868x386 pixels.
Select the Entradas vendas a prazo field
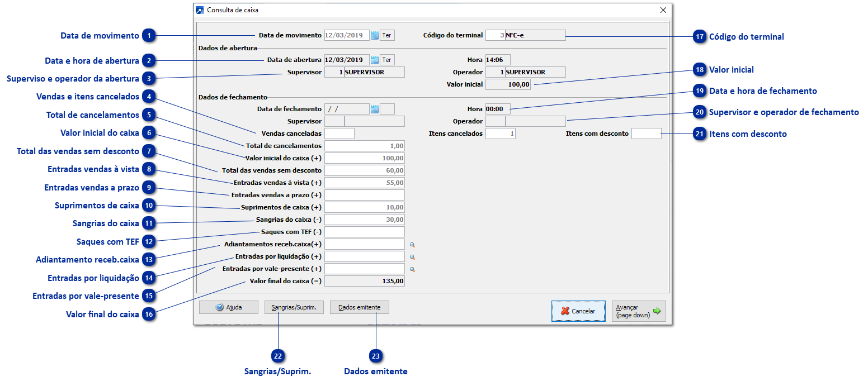[x=364, y=195]
